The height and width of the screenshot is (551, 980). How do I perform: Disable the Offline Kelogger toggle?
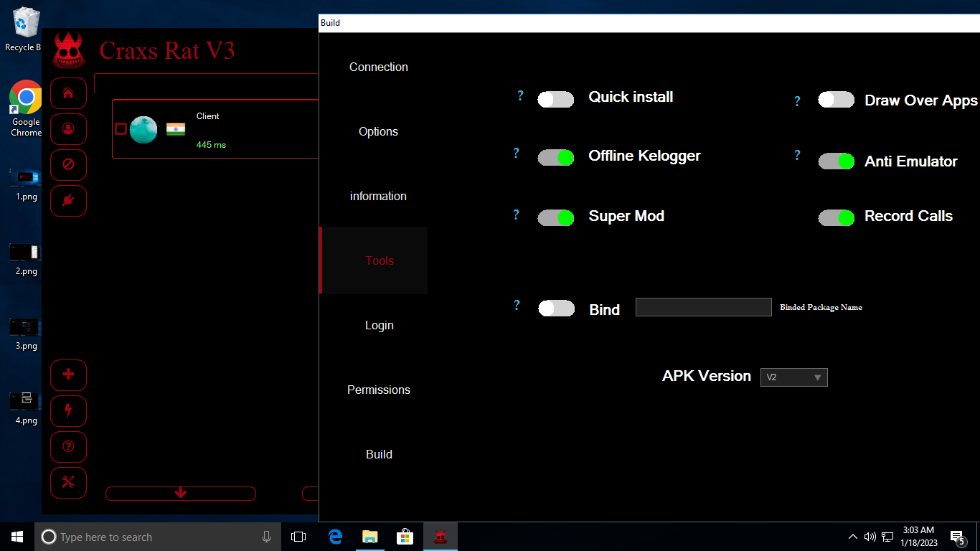[x=556, y=158]
